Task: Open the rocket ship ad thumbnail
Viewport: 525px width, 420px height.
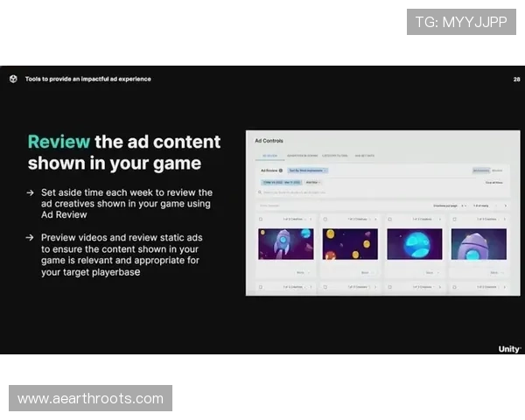Action: (x=285, y=244)
